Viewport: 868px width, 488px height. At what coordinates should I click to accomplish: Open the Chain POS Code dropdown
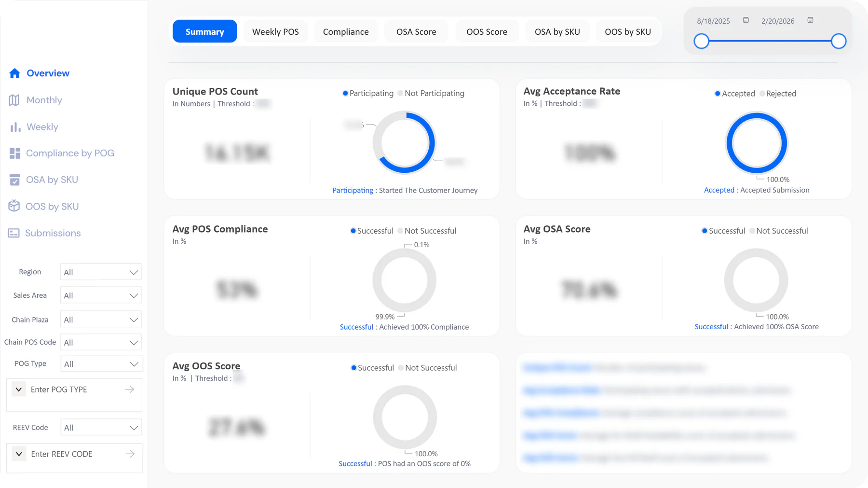[101, 342]
